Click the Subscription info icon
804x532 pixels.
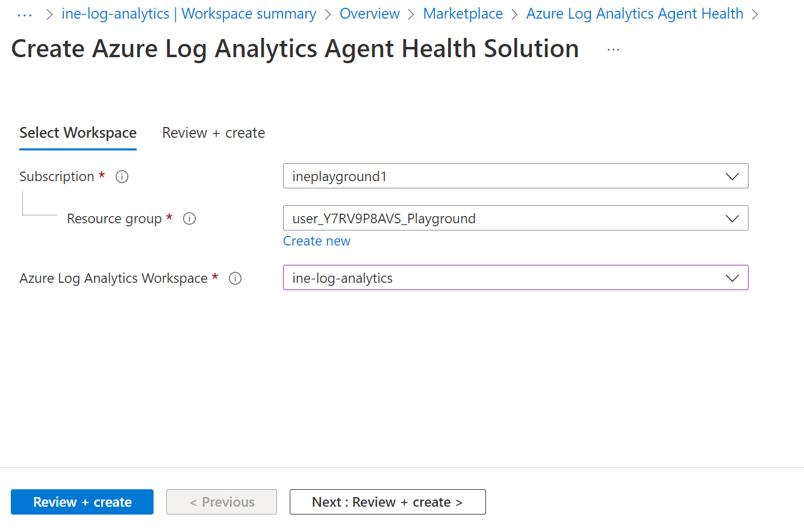122,177
